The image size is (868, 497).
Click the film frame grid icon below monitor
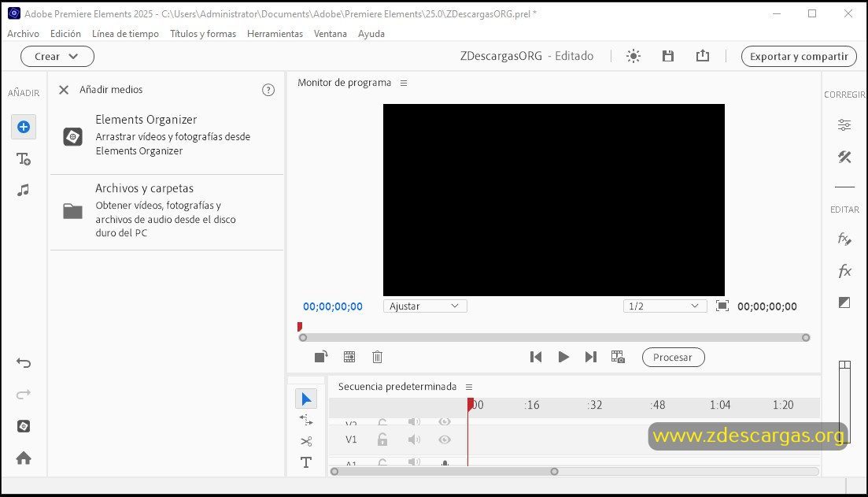(349, 357)
